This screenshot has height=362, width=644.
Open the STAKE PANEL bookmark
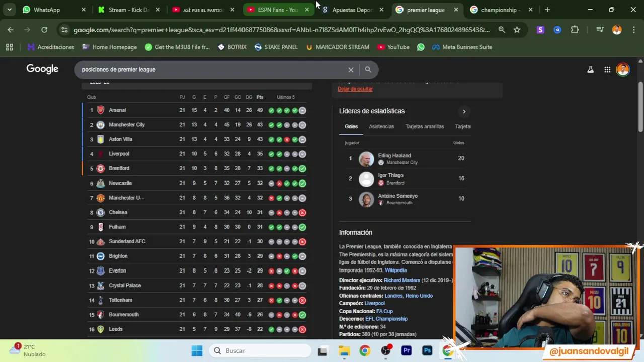pyautogui.click(x=276, y=47)
